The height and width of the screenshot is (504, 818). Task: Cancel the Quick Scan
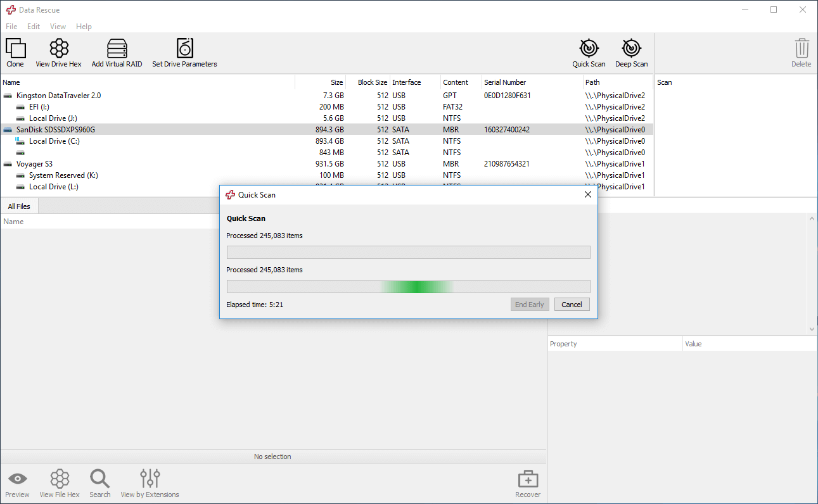pos(572,304)
